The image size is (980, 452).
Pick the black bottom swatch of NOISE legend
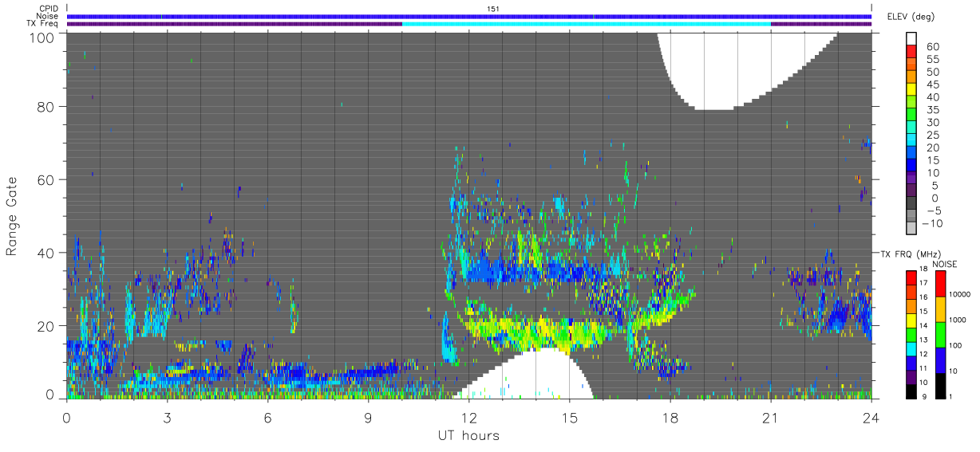(940, 386)
